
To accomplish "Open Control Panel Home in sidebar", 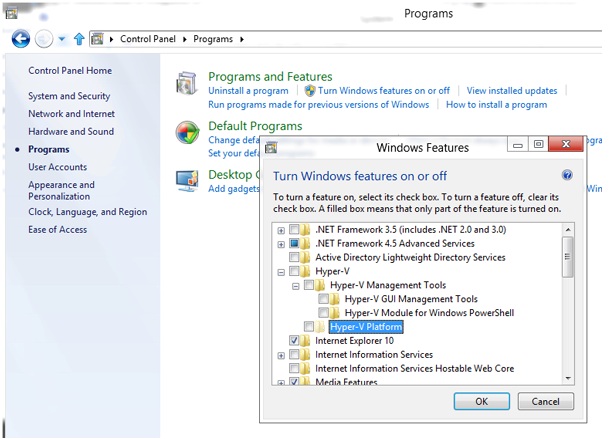I will pos(70,71).
